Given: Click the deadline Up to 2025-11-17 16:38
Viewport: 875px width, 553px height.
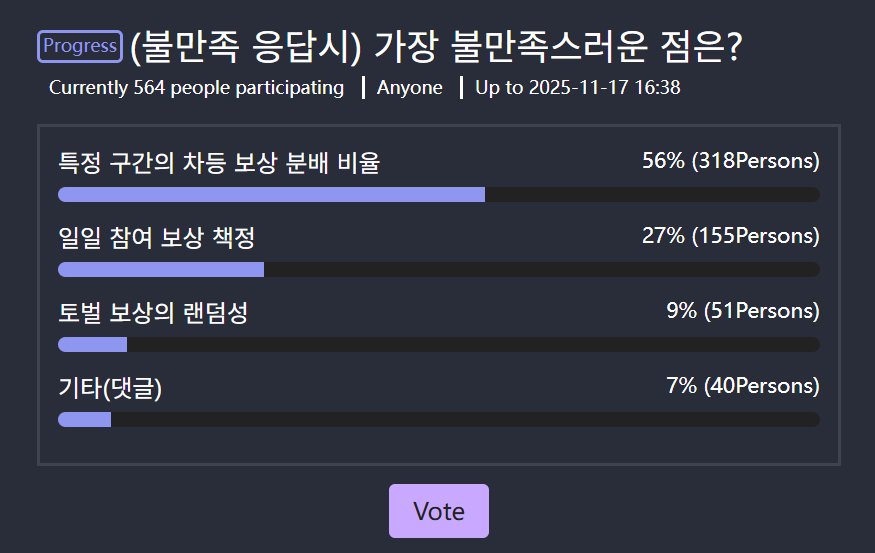Looking at the screenshot, I should [x=577, y=88].
